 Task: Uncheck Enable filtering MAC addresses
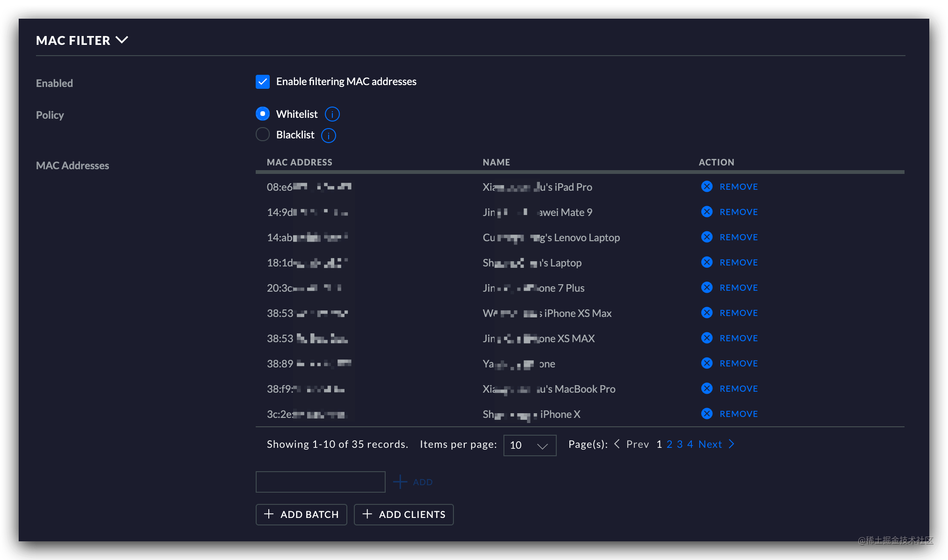tap(263, 81)
